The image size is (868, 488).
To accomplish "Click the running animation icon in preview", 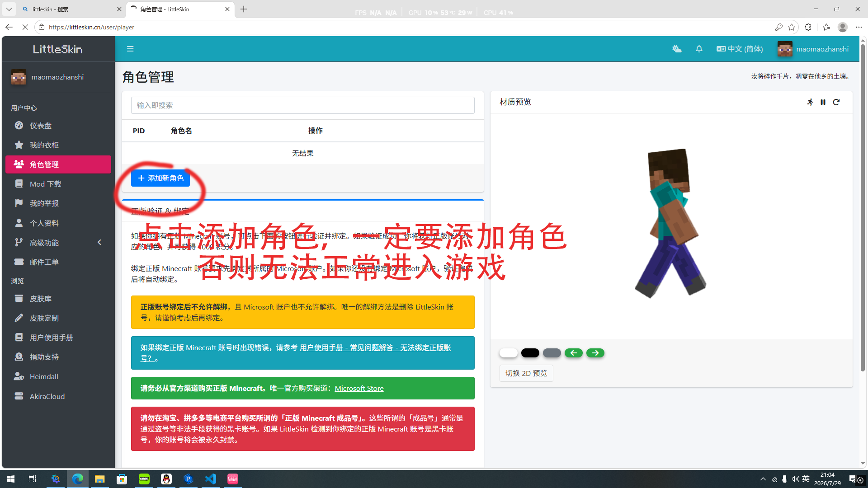I will coord(810,102).
